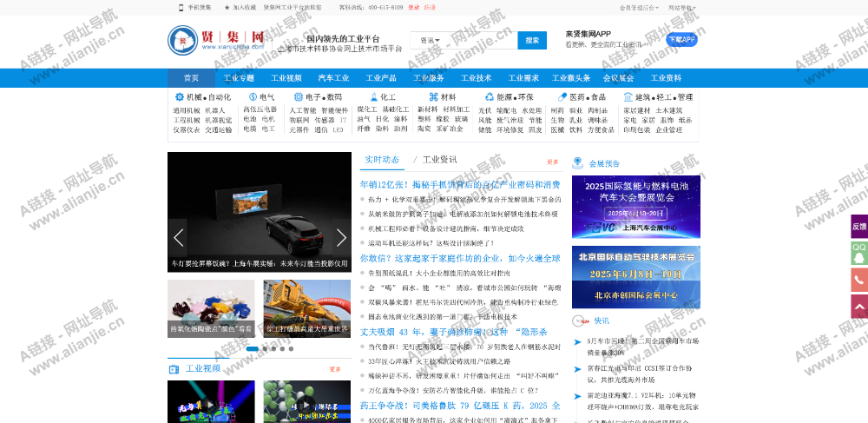Click the red 登录 link

point(413,8)
